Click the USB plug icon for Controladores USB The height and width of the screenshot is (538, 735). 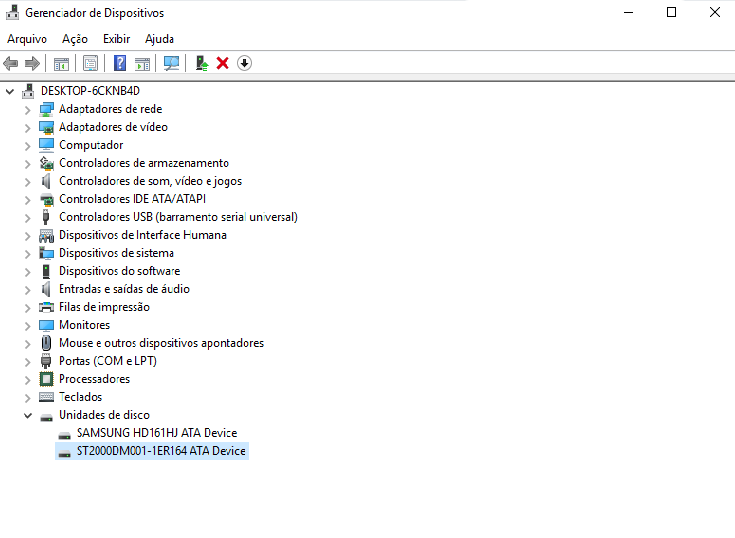(46, 217)
